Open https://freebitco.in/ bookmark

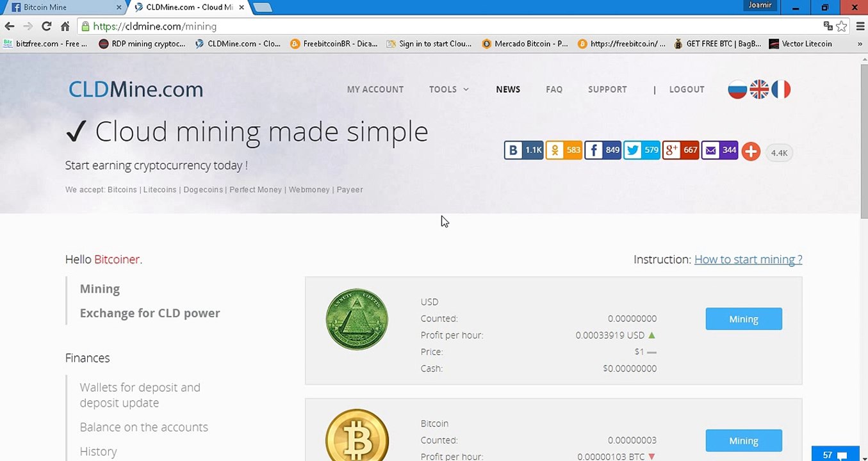tap(621, 44)
